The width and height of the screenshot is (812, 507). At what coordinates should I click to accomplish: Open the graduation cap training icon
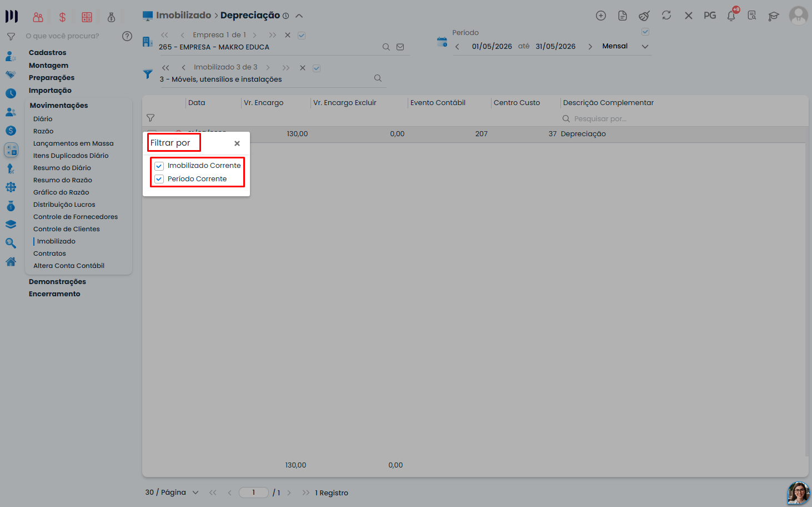(774, 16)
